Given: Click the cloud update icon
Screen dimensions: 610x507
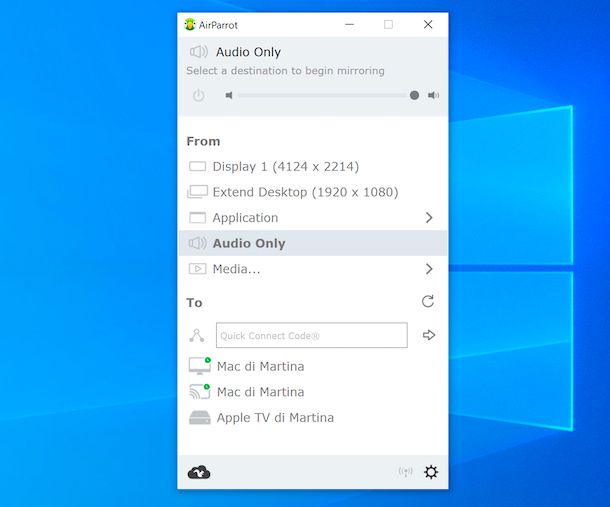Looking at the screenshot, I should pos(199,472).
